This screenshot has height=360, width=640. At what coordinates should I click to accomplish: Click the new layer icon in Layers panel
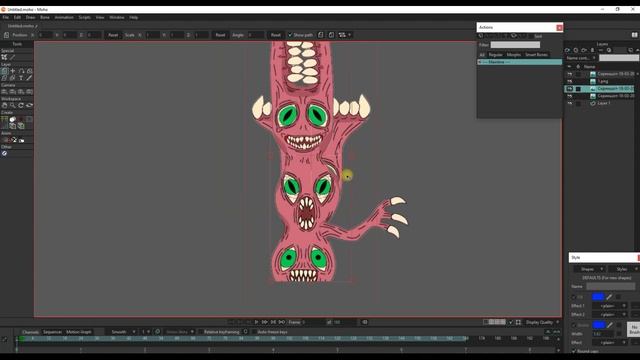(567, 50)
